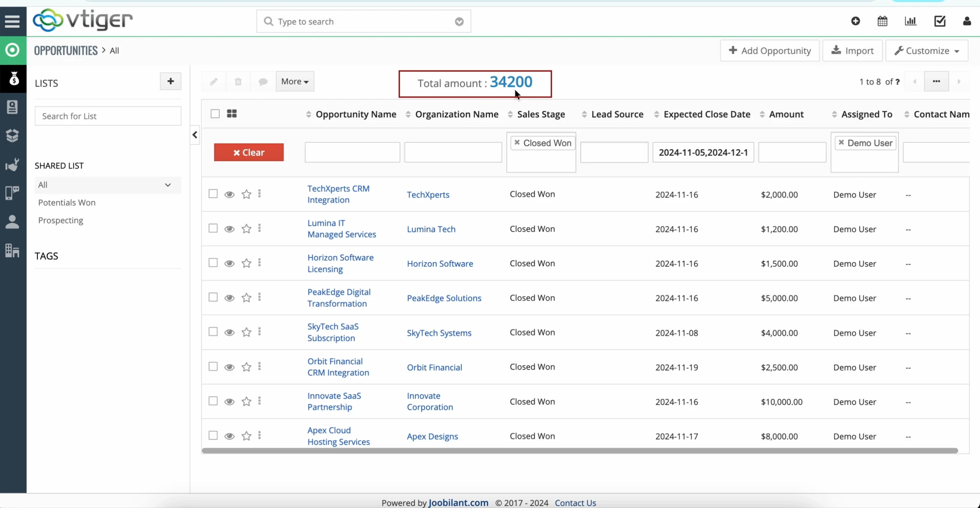Open the Customize dropdown
This screenshot has width=980, height=508.
(x=926, y=50)
